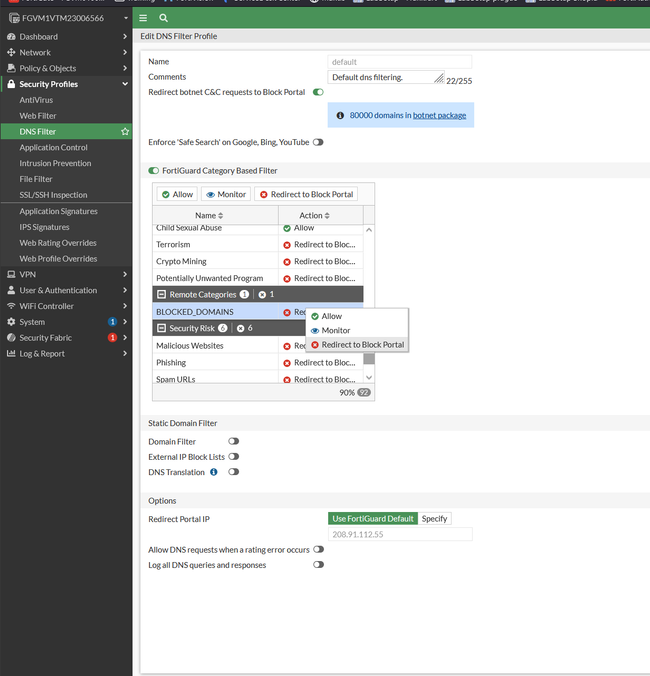Viewport: 650px width, 676px height.
Task: Collapse the Remote Categories group icon
Action: [161, 295]
